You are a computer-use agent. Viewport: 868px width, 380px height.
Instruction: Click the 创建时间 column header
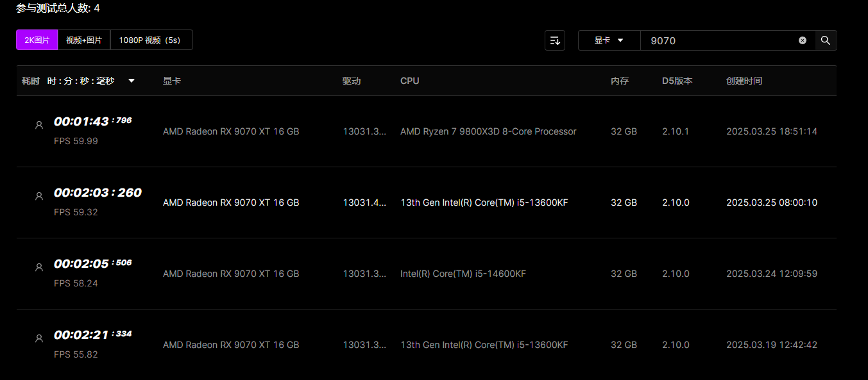click(x=744, y=81)
